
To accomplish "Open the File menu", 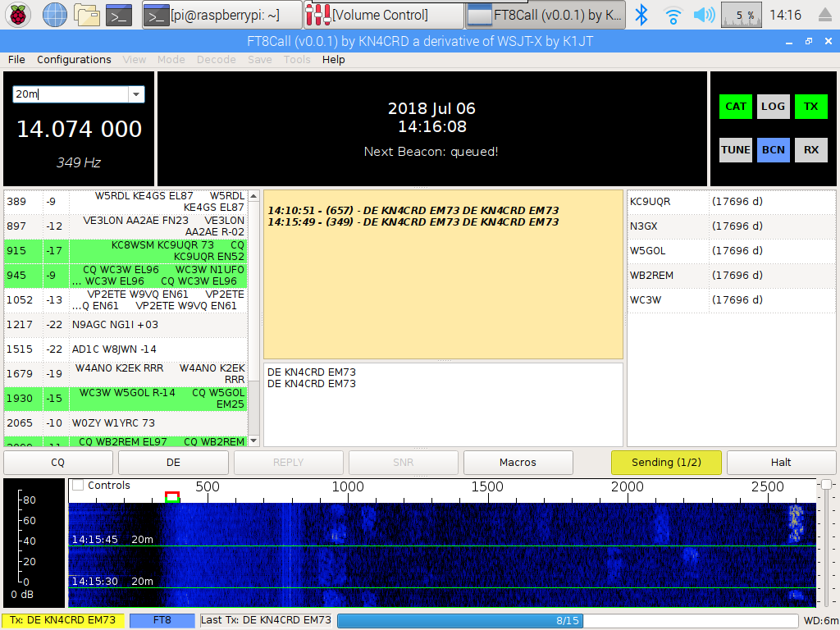I will click(x=16, y=59).
